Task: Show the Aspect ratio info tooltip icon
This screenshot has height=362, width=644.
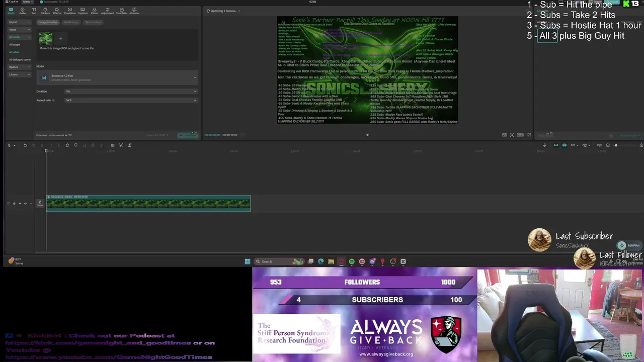Action: pyautogui.click(x=53, y=100)
